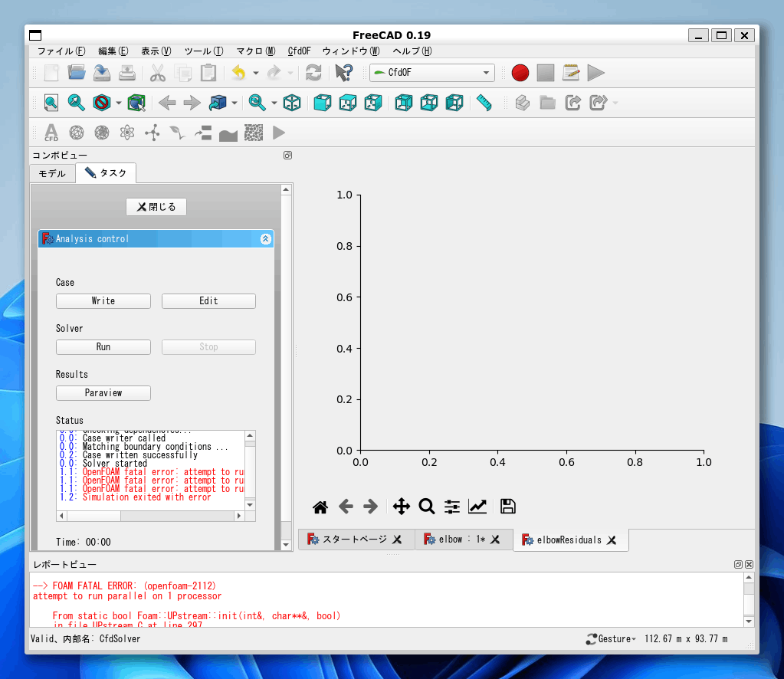Click the What's This help cursor icon
784x679 pixels.
[344, 73]
